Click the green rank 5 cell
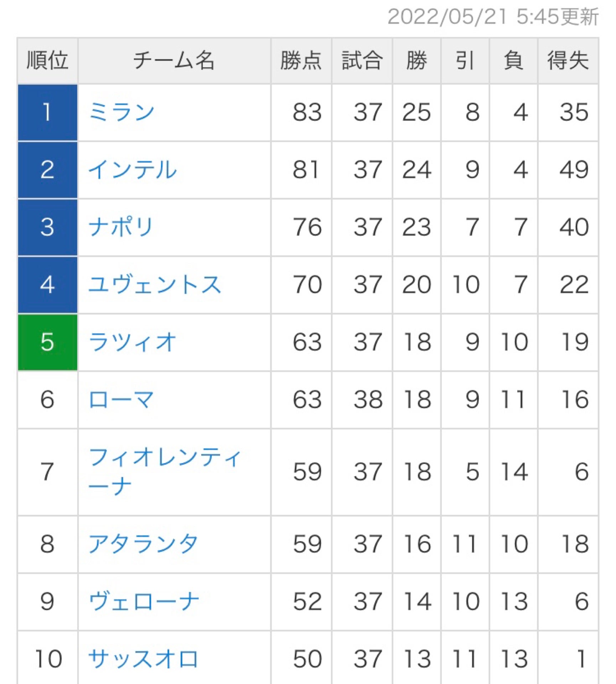 (47, 342)
